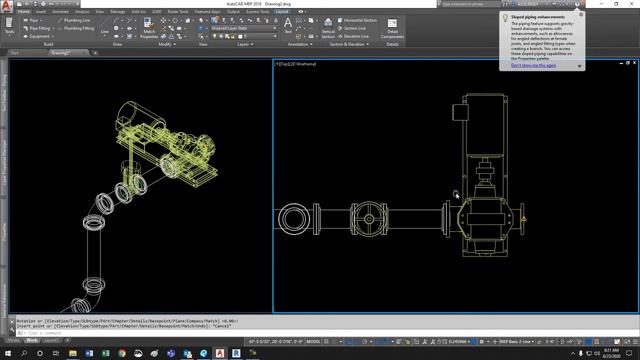Close the Sloped piping enhancements tip
The height and width of the screenshot is (360, 640).
pyautogui.click(x=581, y=14)
